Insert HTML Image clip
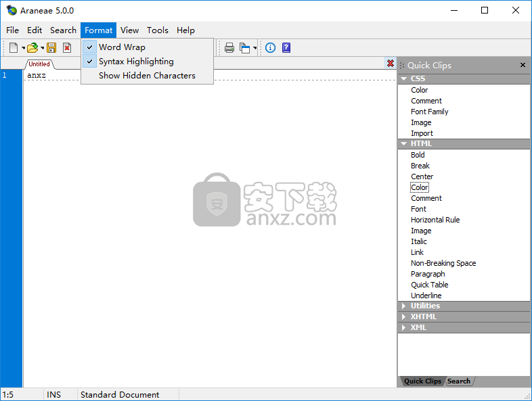This screenshot has width=532, height=401. coord(421,231)
